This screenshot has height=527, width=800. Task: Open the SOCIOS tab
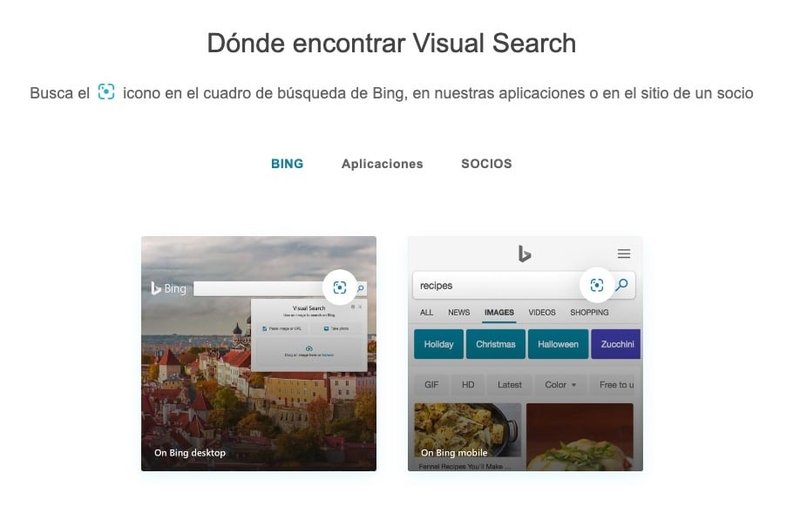pos(486,164)
